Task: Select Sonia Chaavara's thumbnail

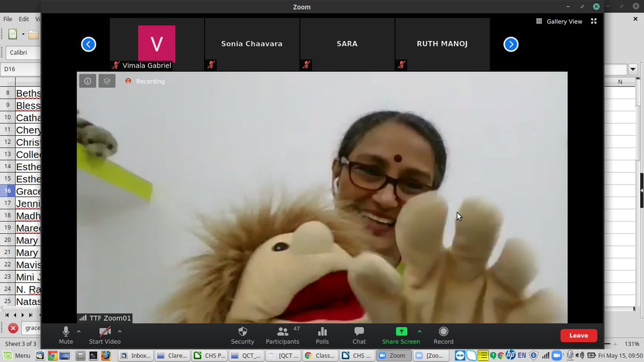Action: click(x=252, y=44)
